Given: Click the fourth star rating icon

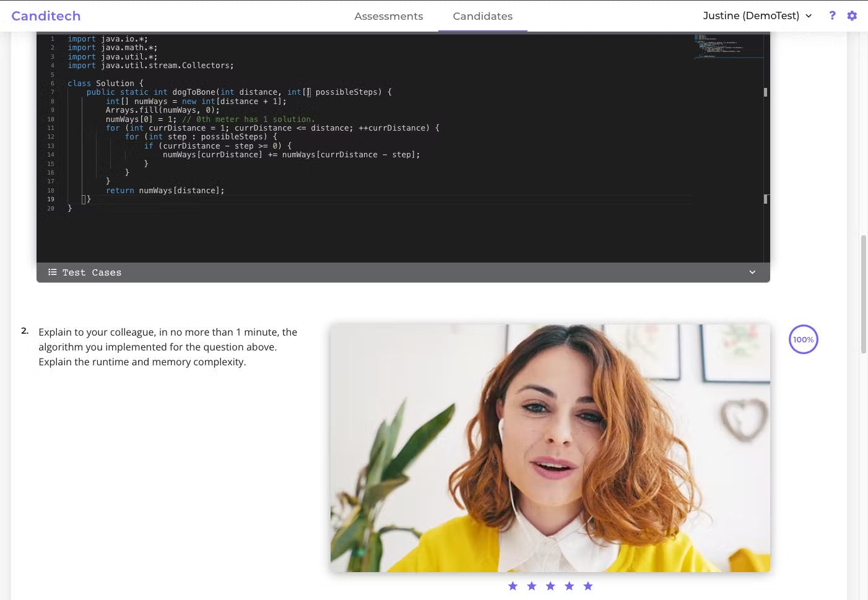Looking at the screenshot, I should [569, 586].
